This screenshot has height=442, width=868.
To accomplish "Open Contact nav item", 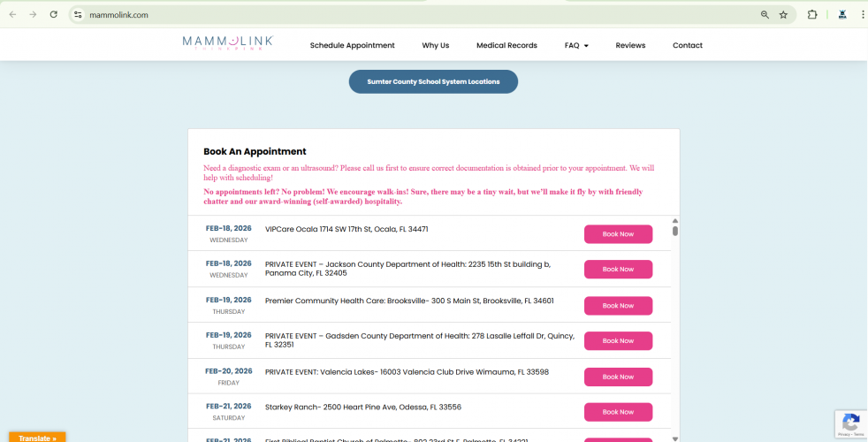I will pyautogui.click(x=688, y=45).
